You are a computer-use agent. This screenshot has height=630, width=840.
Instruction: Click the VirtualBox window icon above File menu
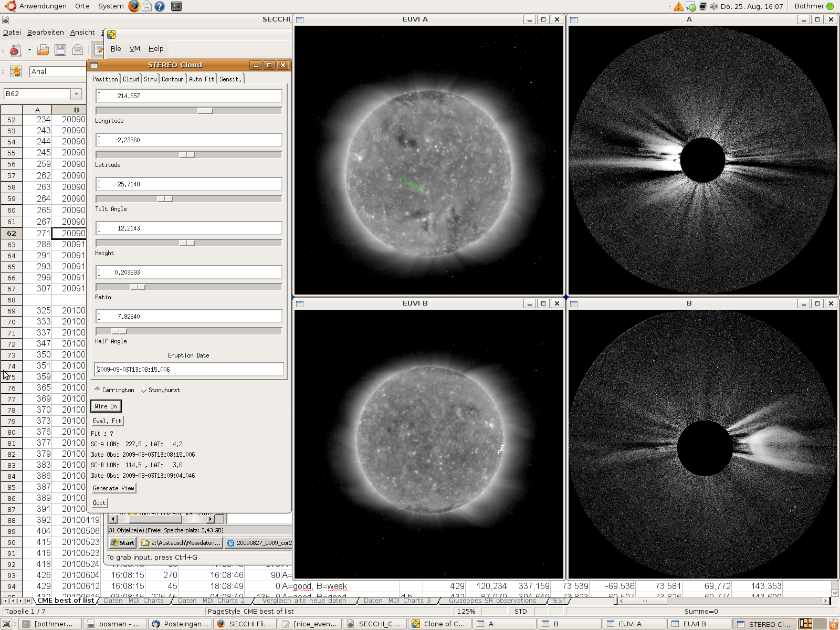click(x=111, y=35)
